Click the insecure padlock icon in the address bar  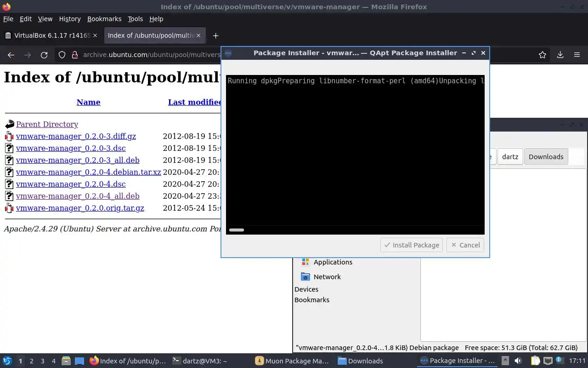tap(75, 55)
